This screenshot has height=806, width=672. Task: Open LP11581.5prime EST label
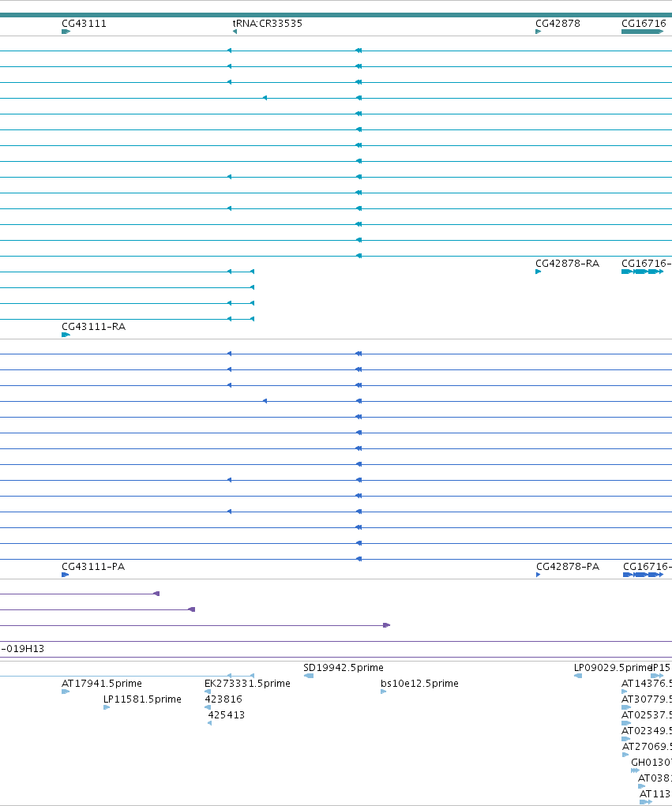(142, 699)
